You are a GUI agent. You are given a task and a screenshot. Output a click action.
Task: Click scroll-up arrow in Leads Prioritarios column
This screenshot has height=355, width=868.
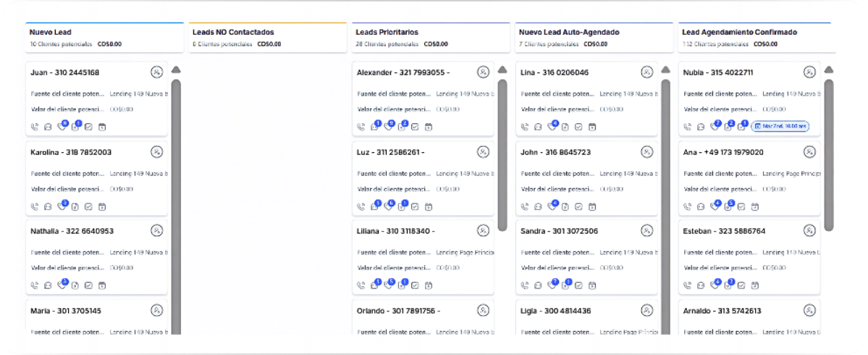pos(502,70)
